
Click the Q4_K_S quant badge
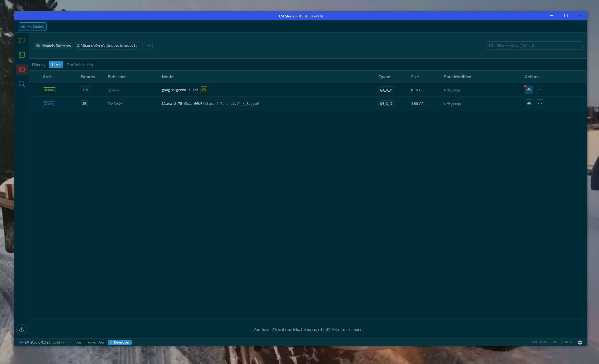(386, 104)
